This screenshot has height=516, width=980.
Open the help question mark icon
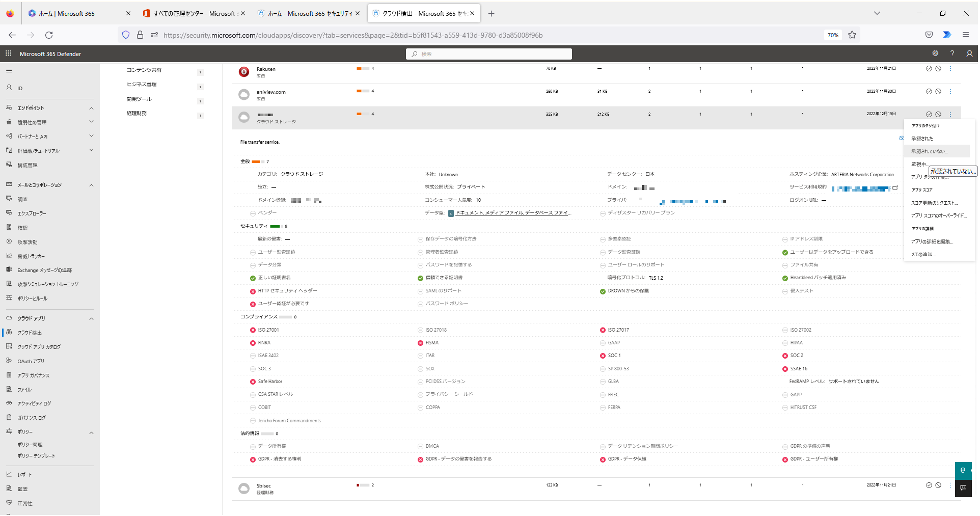[952, 53]
